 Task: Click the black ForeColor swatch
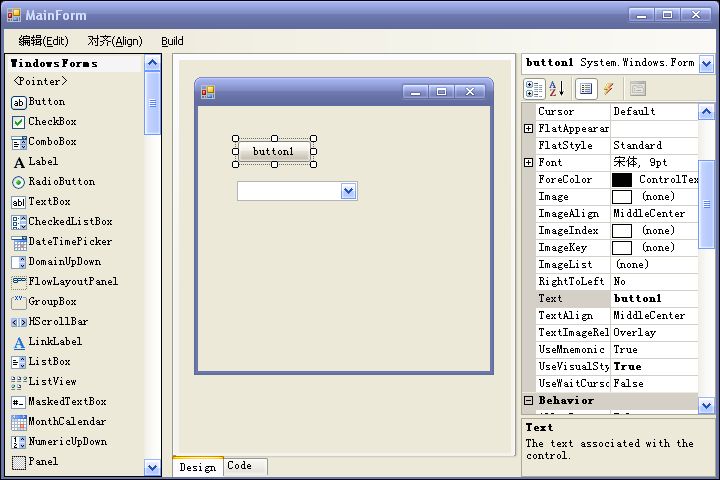click(621, 180)
